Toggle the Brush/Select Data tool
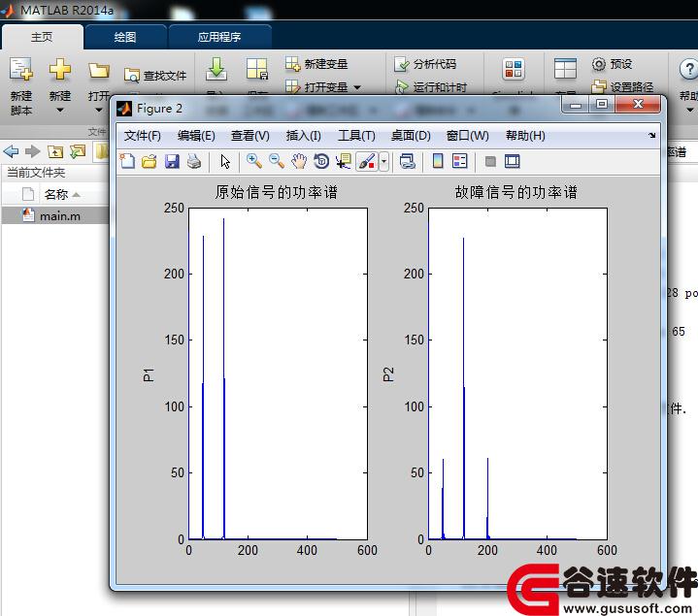This screenshot has height=616, width=698. [x=367, y=161]
